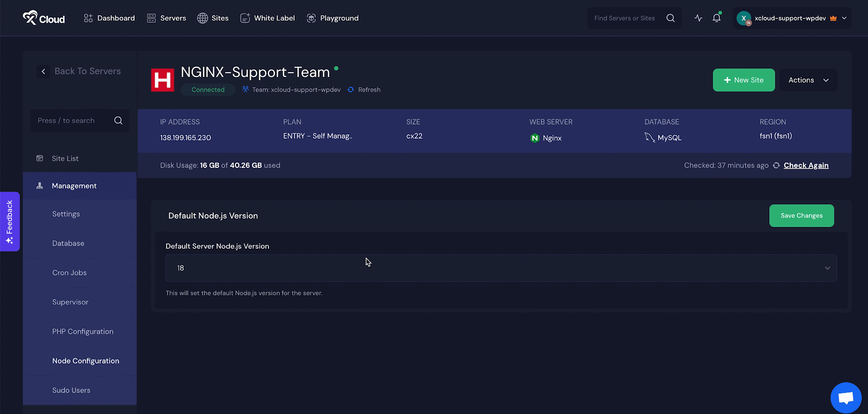Image resolution: width=868 pixels, height=414 pixels.
Task: Click the Save Changes button
Action: point(801,216)
